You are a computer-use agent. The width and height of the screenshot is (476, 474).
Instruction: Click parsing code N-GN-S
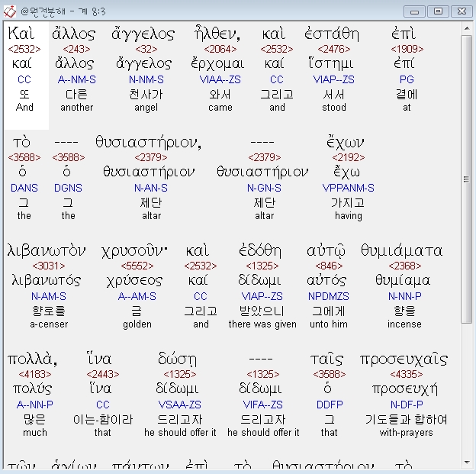click(x=264, y=188)
